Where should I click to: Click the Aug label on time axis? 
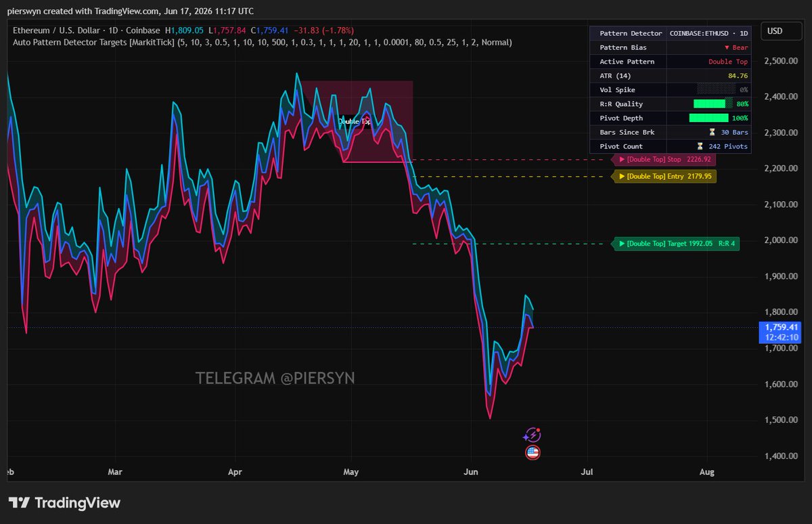[706, 471]
